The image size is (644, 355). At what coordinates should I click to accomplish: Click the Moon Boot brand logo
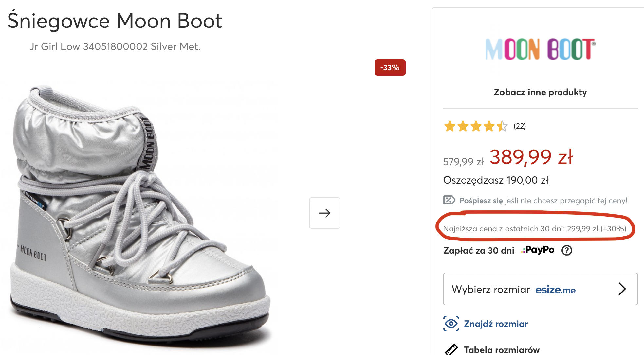[x=540, y=49]
